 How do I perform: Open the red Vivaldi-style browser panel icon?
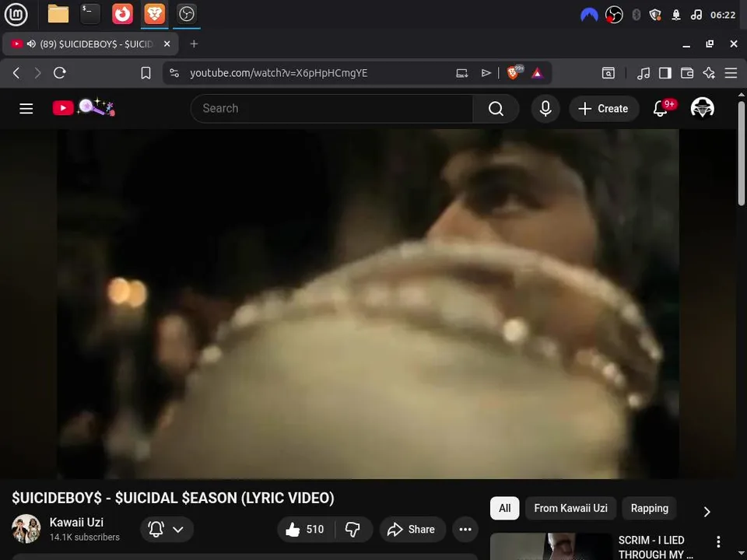point(122,14)
